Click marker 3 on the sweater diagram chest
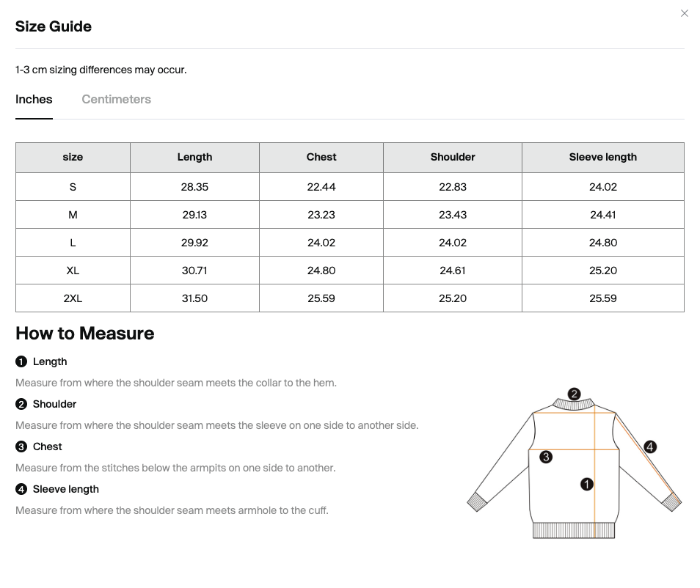 [545, 457]
